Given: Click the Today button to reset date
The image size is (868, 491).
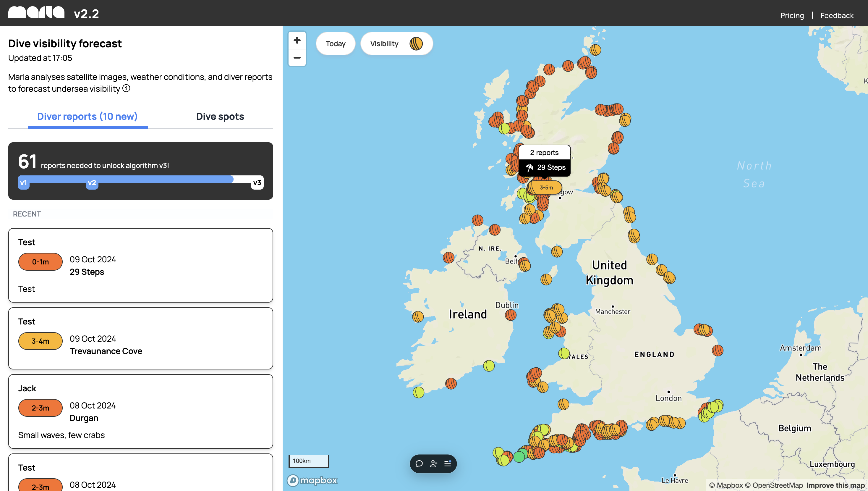Looking at the screenshot, I should 335,43.
